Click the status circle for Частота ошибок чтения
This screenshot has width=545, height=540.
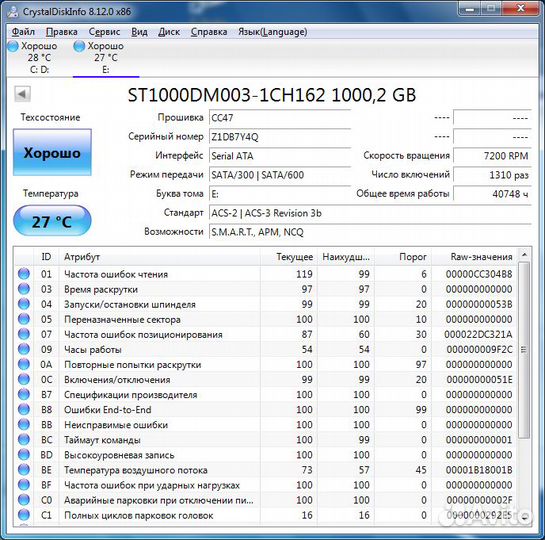coord(24,274)
